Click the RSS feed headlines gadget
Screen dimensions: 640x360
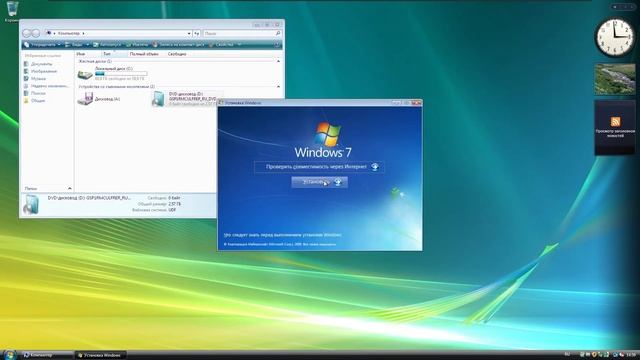(x=615, y=128)
